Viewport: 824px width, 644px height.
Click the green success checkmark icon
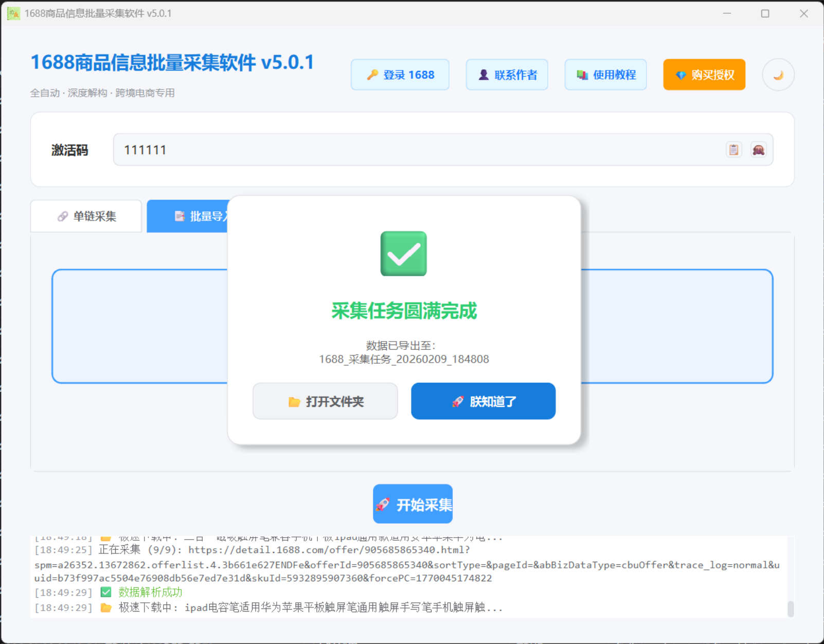pyautogui.click(x=403, y=254)
